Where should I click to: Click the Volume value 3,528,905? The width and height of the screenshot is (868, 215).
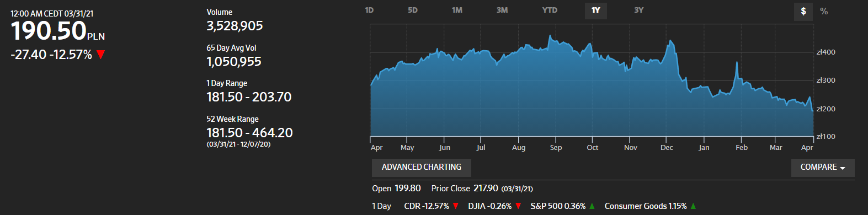pos(235,26)
